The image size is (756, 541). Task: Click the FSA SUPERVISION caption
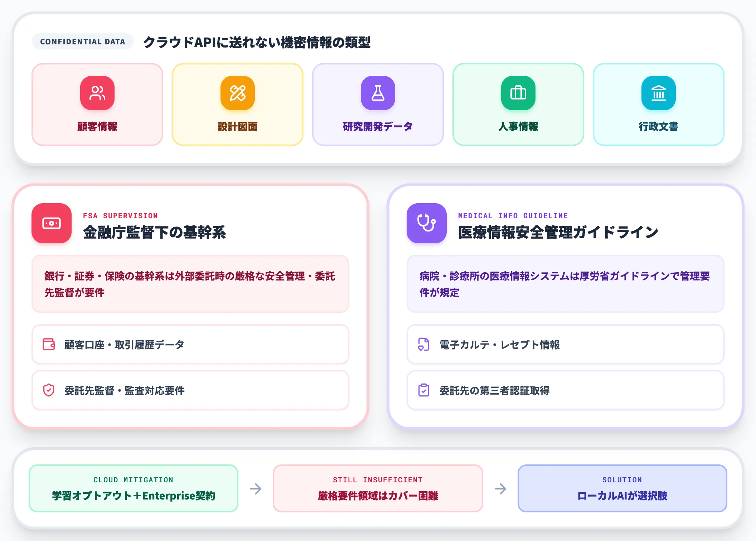pyautogui.click(x=120, y=216)
